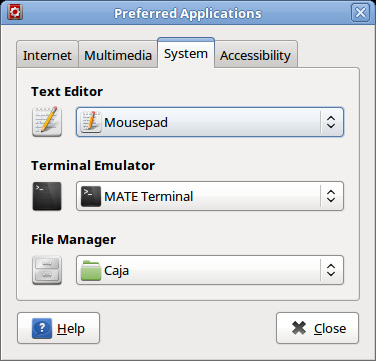The image size is (376, 361).
Task: Click the blue question mark Help icon
Action: [42, 328]
